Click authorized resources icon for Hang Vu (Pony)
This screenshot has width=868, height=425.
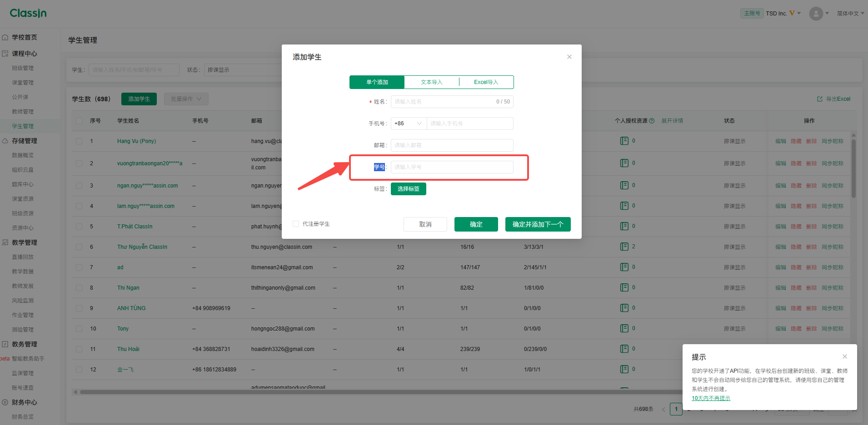624,141
